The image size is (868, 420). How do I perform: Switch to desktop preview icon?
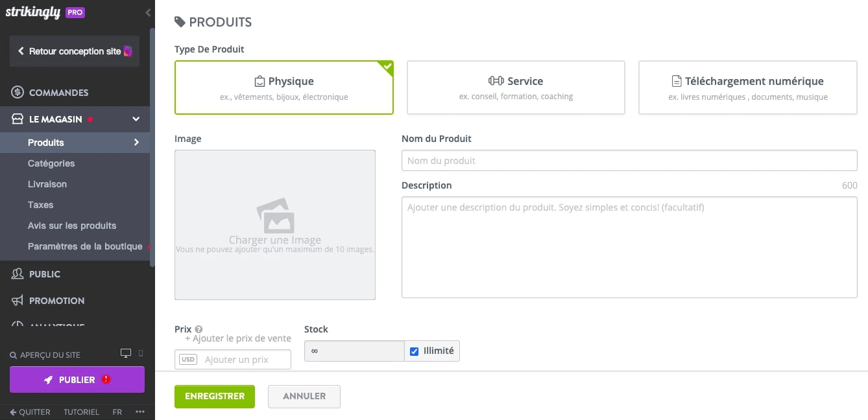pos(126,353)
